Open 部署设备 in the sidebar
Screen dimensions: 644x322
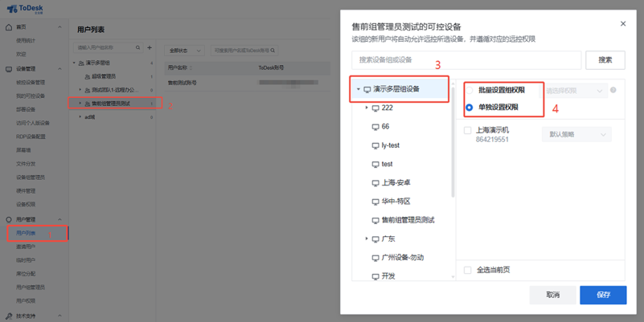click(26, 109)
